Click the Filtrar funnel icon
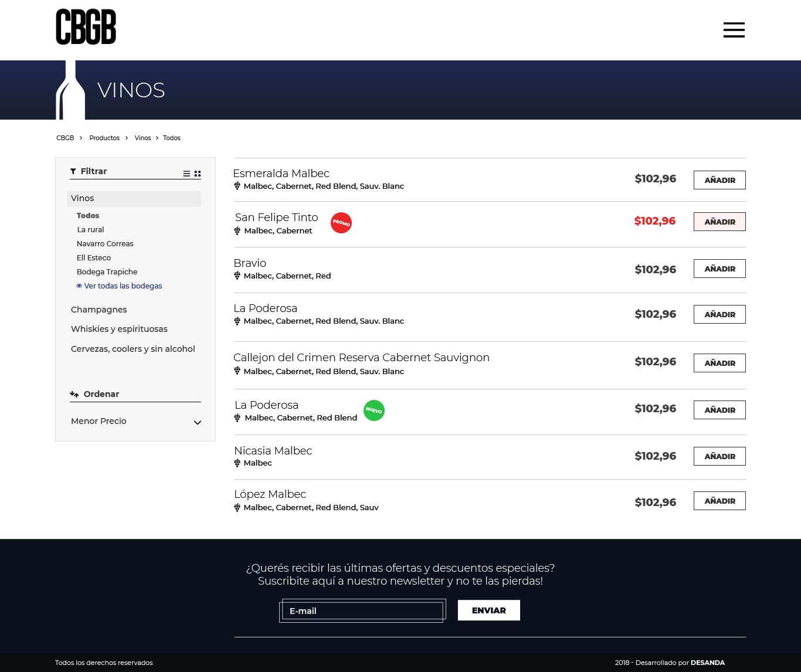Image resolution: width=801 pixels, height=672 pixels. coord(73,171)
